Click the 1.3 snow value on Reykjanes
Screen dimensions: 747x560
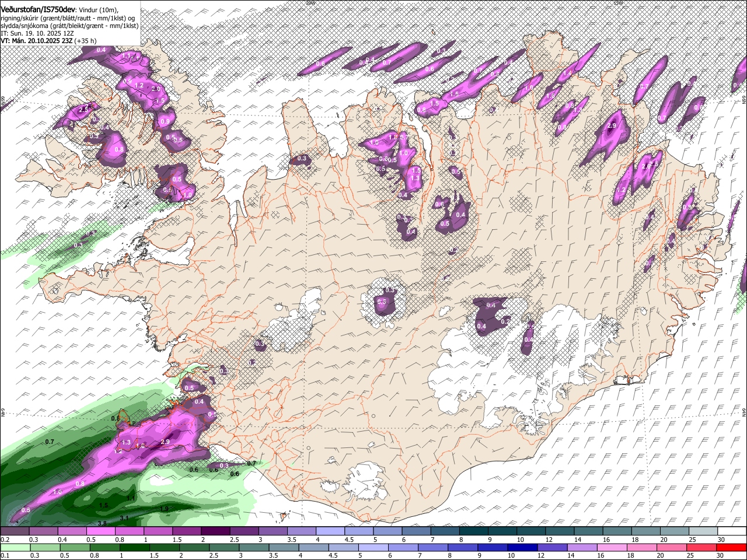(126, 442)
